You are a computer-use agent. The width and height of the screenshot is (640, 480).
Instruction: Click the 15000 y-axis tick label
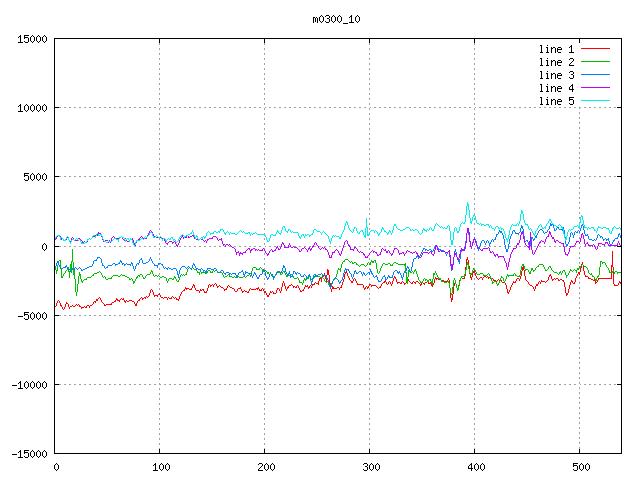[31, 39]
